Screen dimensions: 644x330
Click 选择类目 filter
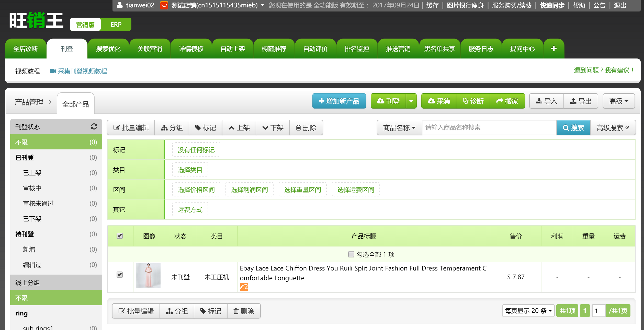coord(190,170)
